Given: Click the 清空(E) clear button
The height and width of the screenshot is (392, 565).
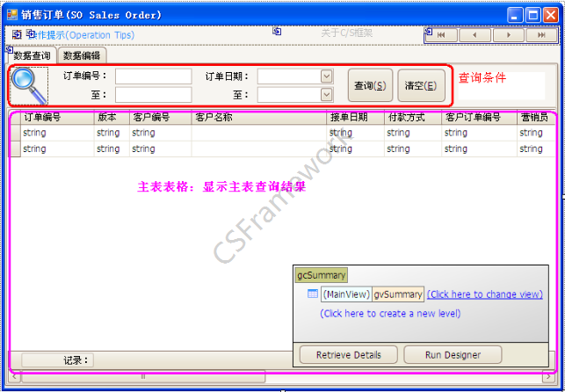Looking at the screenshot, I should [x=421, y=86].
